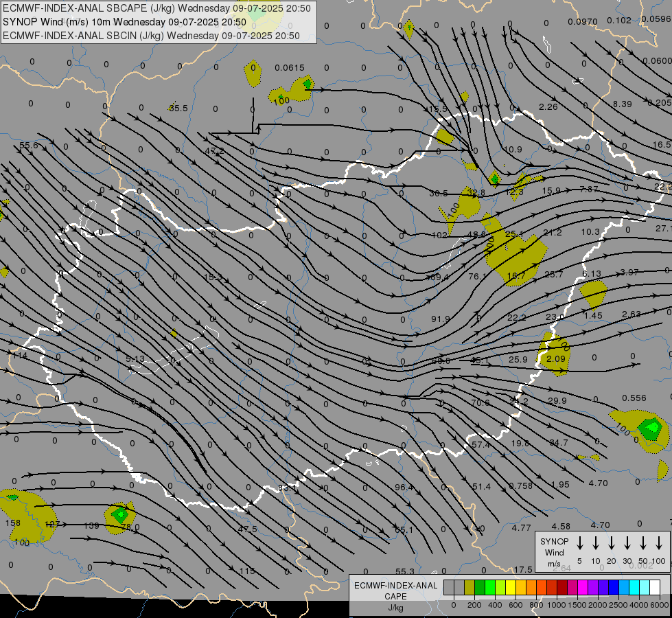Screen dimensions: 672x618
Task: Click the 114 value on the map
Action: coord(20,356)
